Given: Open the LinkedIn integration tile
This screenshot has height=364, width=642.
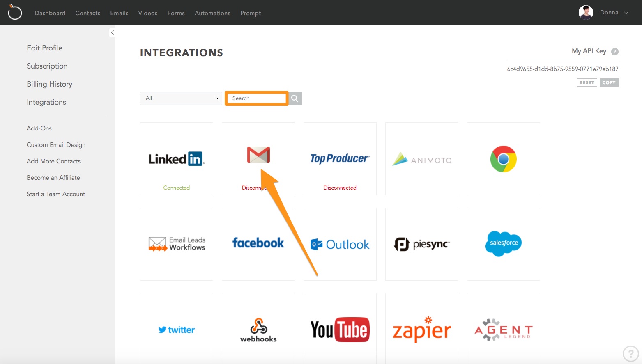Looking at the screenshot, I should (177, 159).
